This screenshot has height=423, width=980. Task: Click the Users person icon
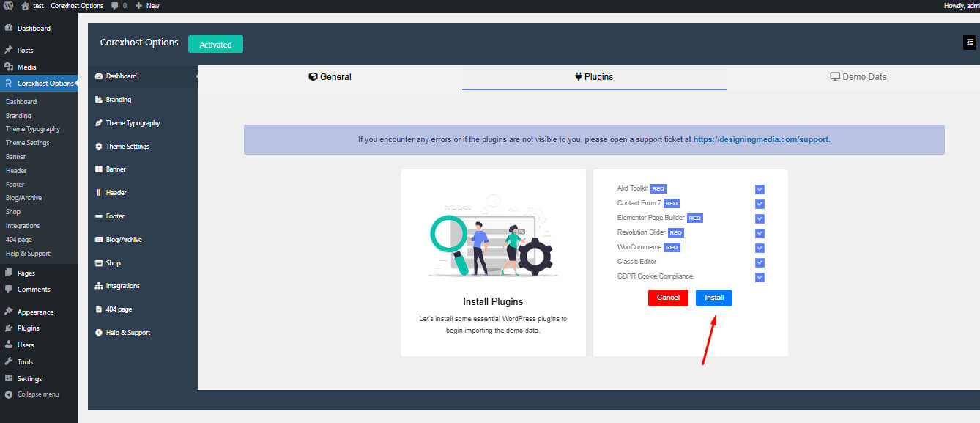(x=9, y=345)
